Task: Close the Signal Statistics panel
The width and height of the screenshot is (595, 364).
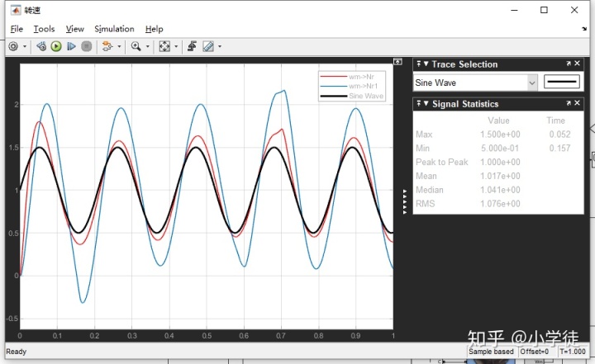Action: pos(577,102)
